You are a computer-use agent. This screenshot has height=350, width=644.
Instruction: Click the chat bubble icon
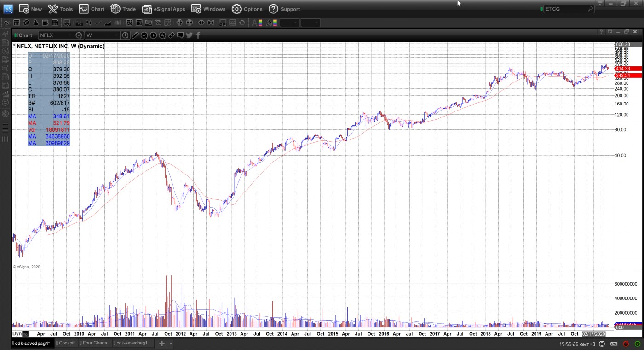click(x=180, y=35)
